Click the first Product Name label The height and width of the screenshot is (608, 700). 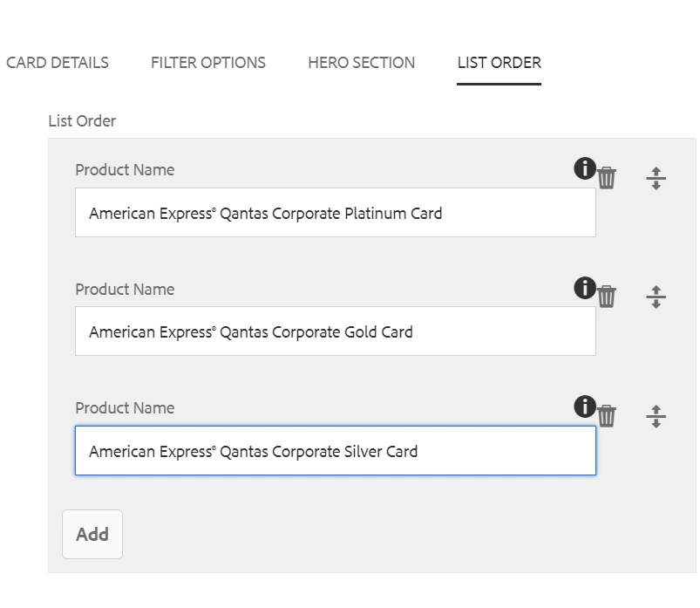tap(125, 170)
